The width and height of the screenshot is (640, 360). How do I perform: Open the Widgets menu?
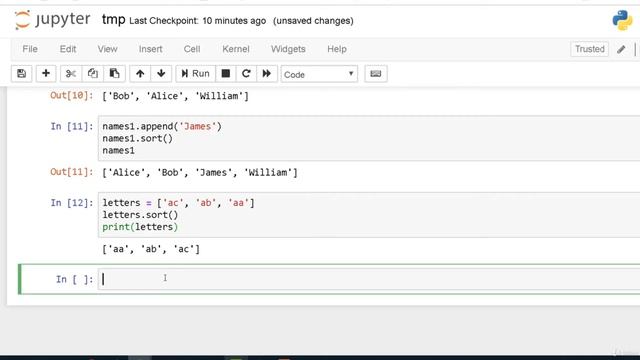(288, 49)
